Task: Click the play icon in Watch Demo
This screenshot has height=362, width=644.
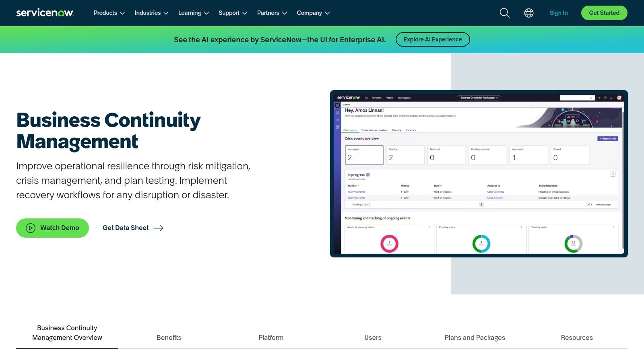Action: click(31, 228)
